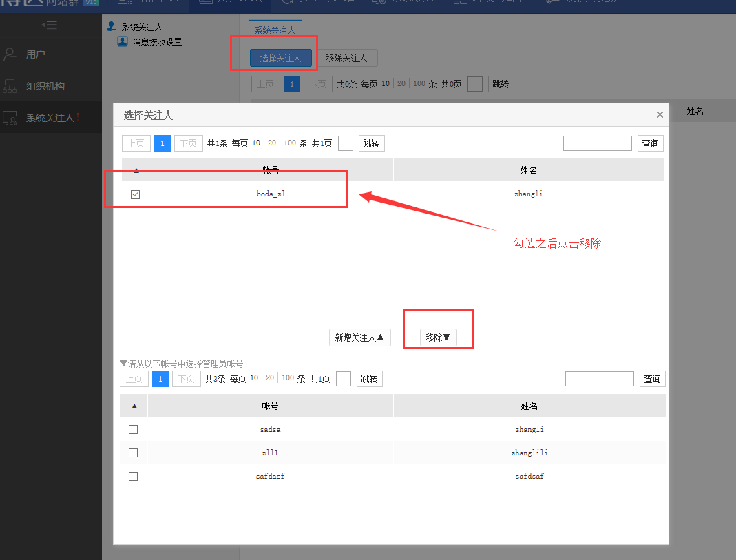Click the 移除关注人 button
The width and height of the screenshot is (736, 560).
tap(346, 59)
